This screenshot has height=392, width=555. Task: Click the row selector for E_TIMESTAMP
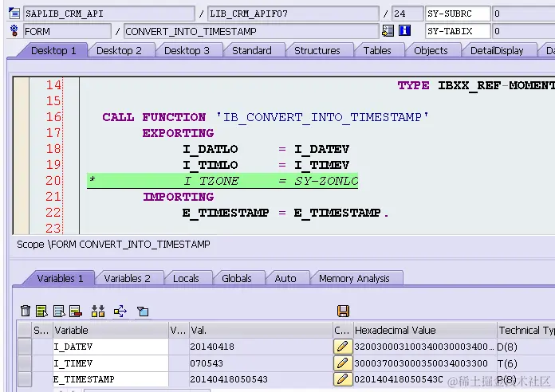coord(25,379)
